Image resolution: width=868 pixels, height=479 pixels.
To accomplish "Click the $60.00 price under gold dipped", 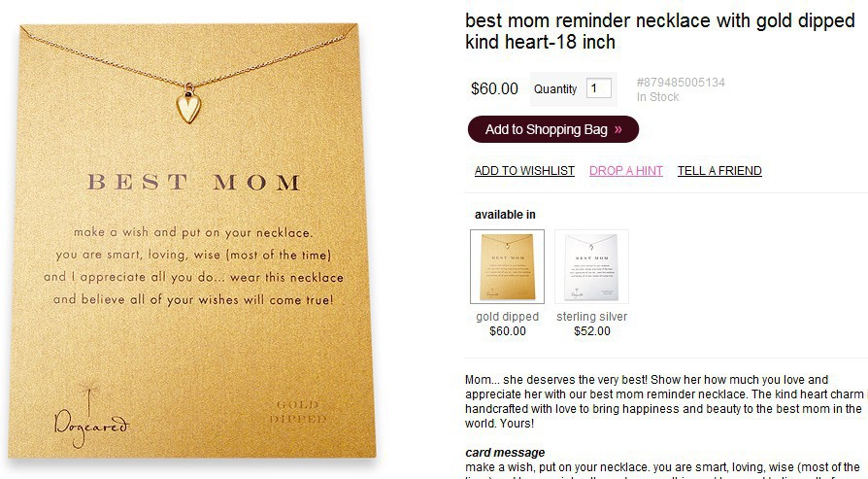I will coord(507,331).
